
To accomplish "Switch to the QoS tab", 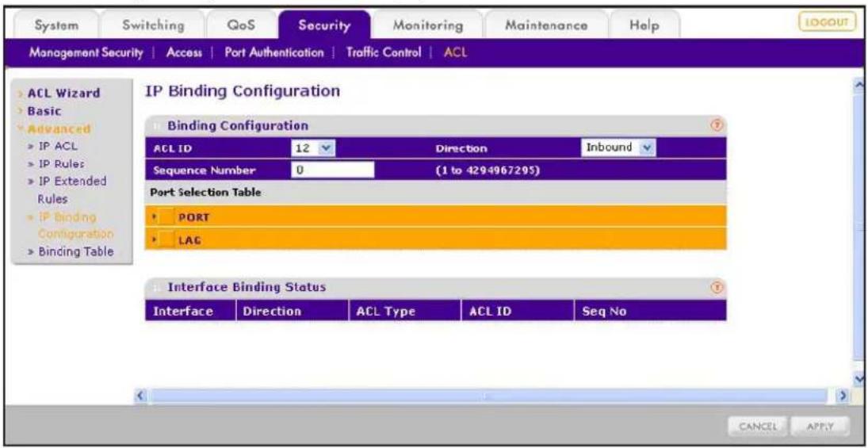I will tap(241, 25).
